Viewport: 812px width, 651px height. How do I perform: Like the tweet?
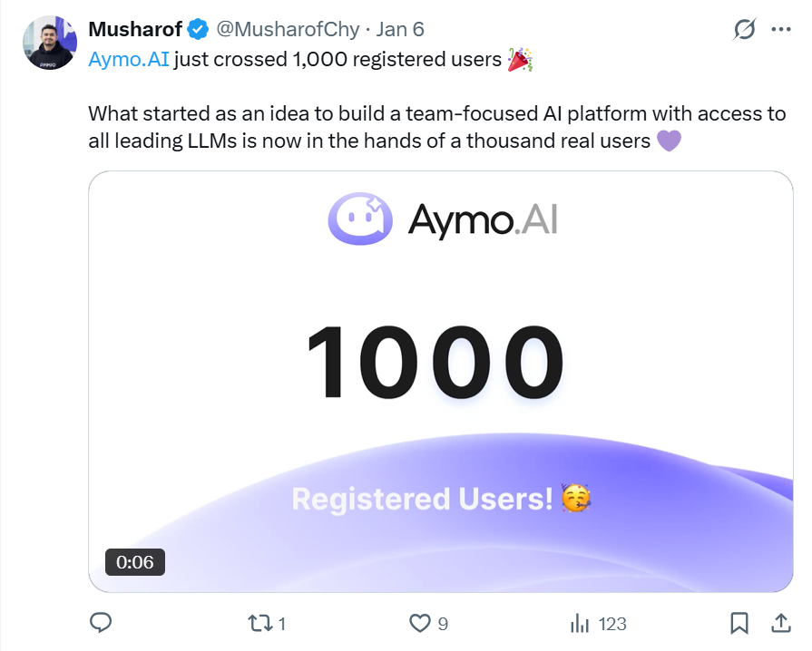click(420, 623)
